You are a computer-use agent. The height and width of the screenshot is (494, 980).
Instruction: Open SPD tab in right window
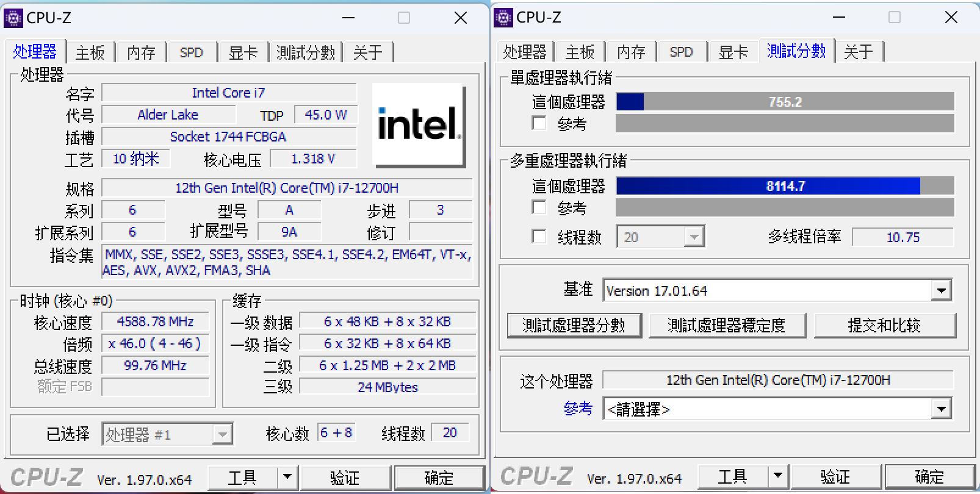[x=681, y=52]
